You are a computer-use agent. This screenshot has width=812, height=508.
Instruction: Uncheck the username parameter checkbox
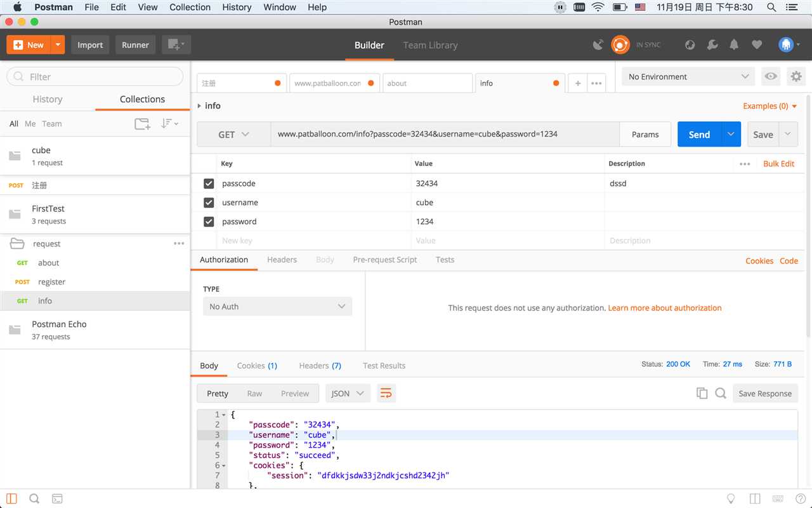(x=209, y=203)
